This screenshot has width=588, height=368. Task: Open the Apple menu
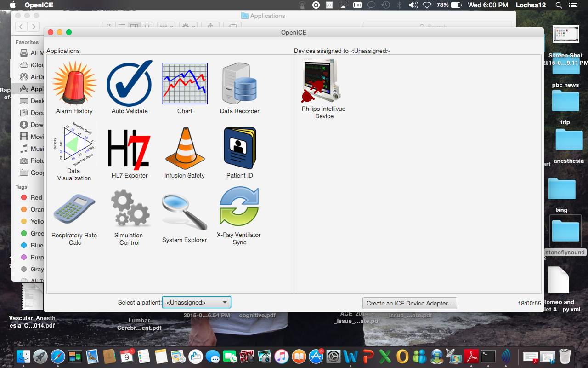(12, 5)
